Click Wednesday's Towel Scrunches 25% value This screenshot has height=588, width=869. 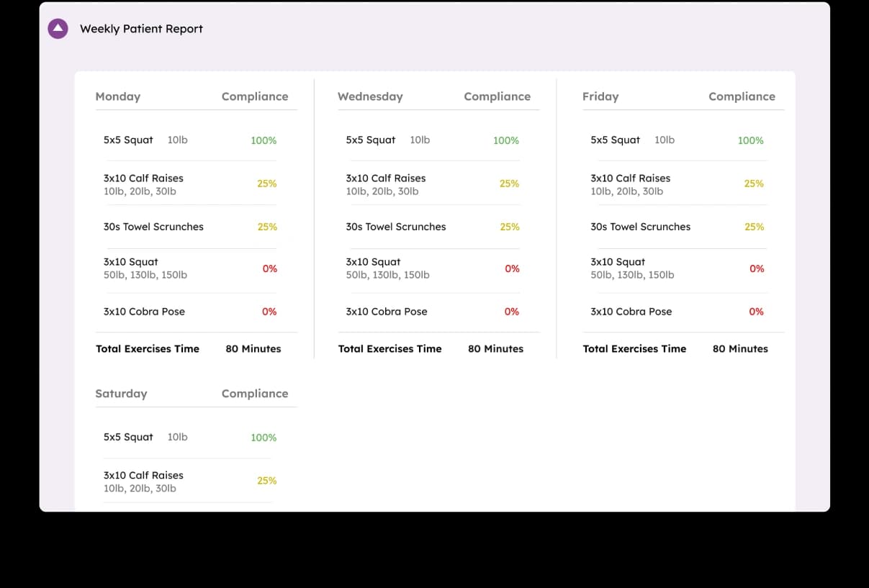tap(510, 227)
